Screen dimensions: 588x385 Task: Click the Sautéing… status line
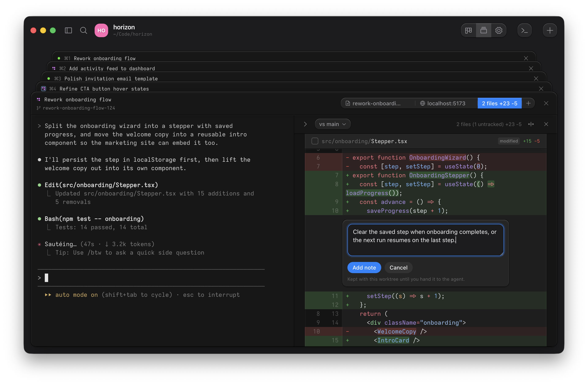click(99, 244)
